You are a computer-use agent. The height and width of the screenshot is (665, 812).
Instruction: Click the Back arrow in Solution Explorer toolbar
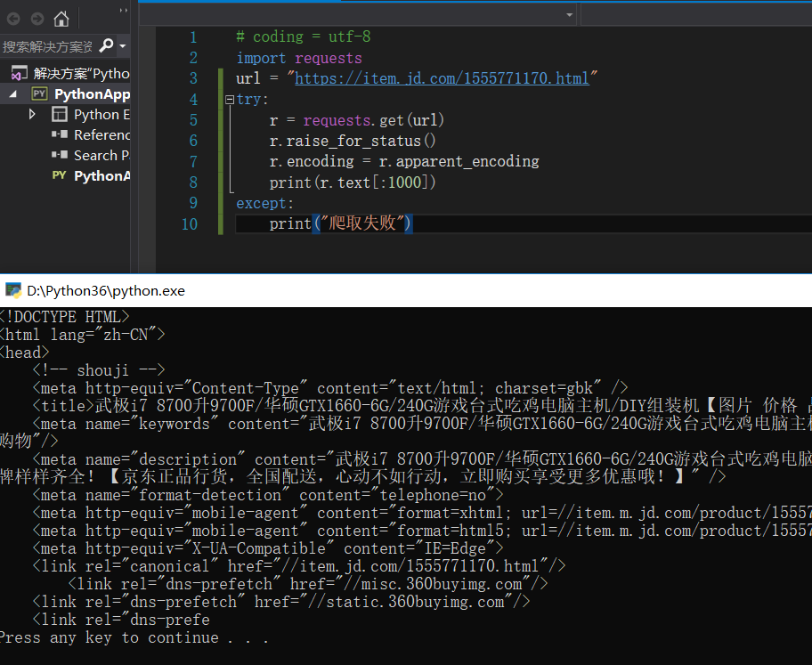(x=13, y=20)
